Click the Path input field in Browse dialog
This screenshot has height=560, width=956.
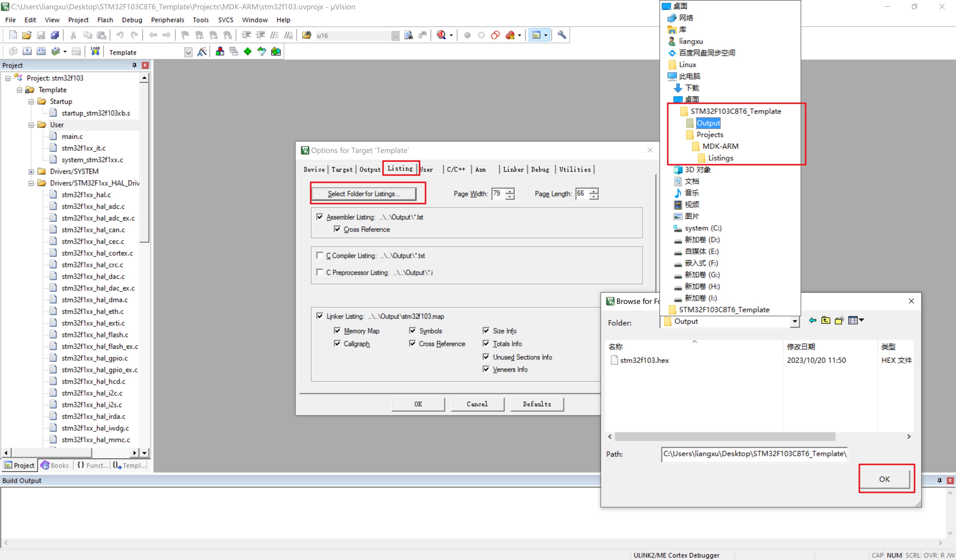(x=754, y=454)
